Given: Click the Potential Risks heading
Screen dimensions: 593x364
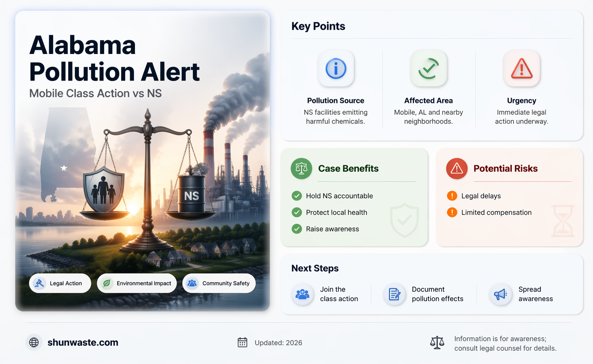Looking at the screenshot, I should pyautogui.click(x=506, y=168).
